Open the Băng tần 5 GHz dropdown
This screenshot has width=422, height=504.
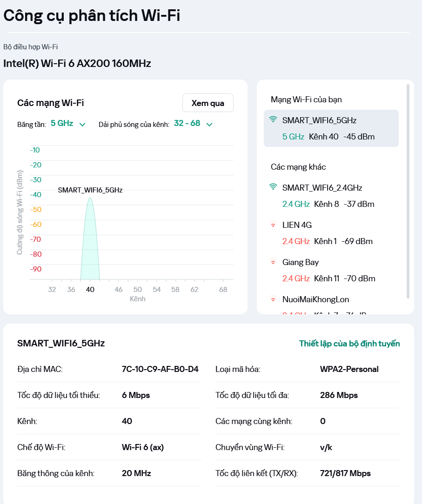[x=68, y=123]
